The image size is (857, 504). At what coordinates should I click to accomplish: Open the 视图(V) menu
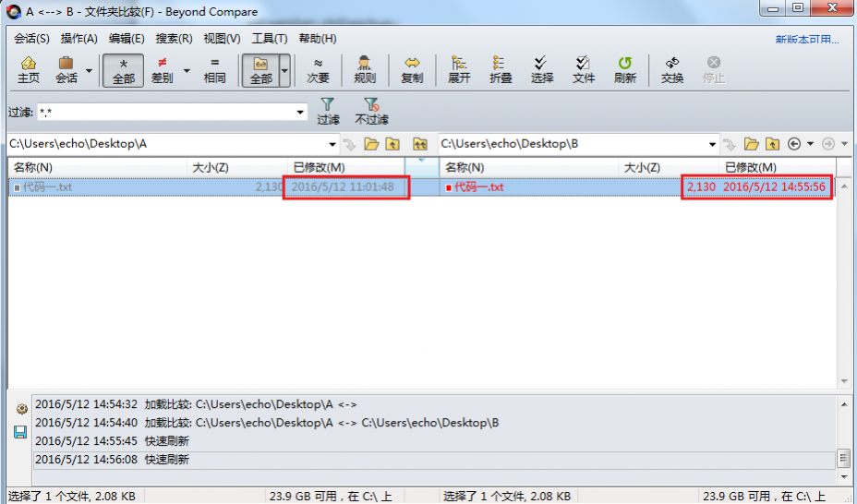[x=222, y=39]
